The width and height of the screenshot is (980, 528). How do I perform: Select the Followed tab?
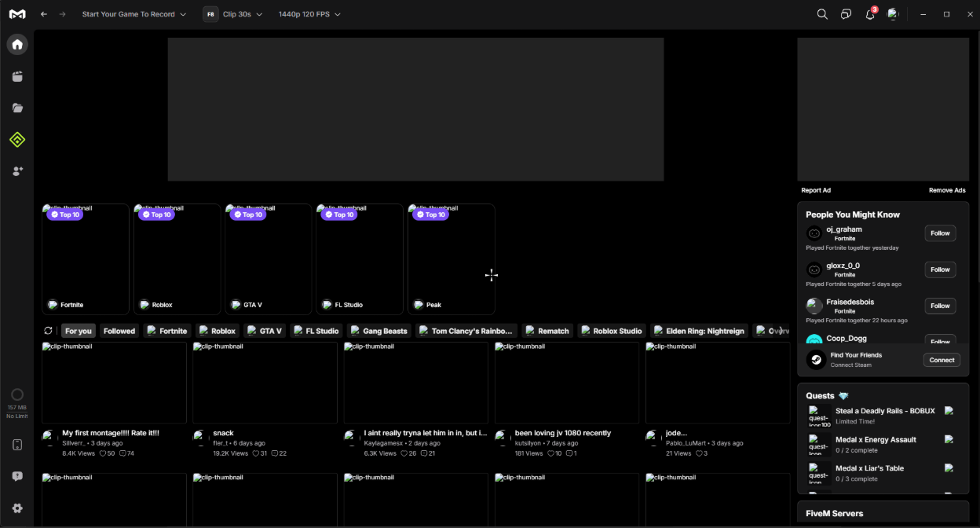click(x=119, y=331)
